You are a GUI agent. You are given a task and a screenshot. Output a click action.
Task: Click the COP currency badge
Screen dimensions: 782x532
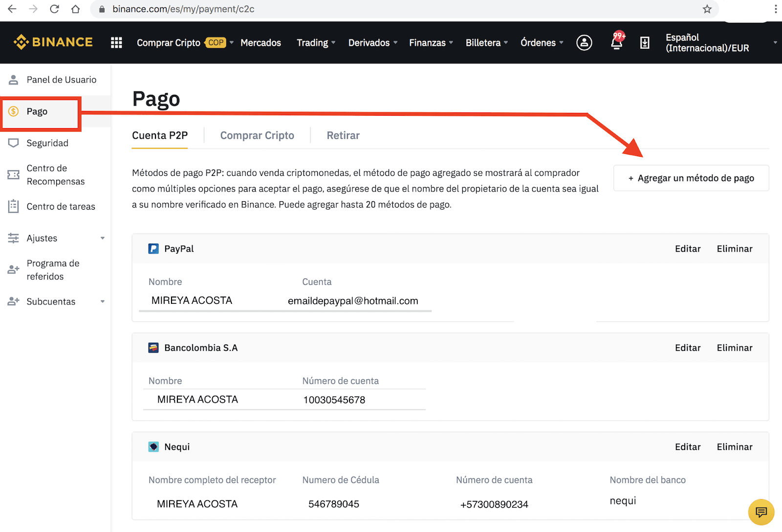click(216, 43)
